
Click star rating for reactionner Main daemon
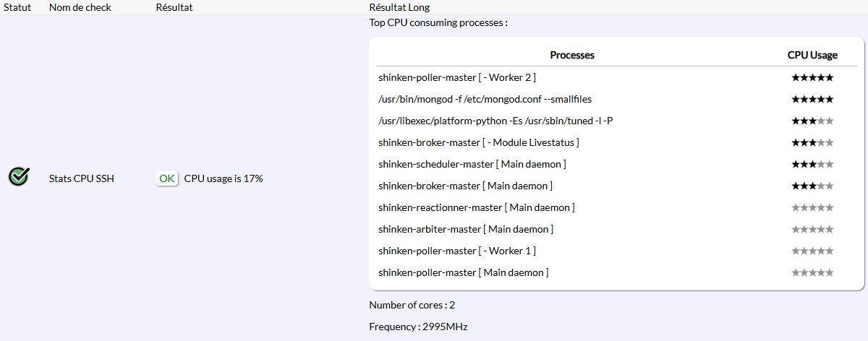pyautogui.click(x=812, y=207)
